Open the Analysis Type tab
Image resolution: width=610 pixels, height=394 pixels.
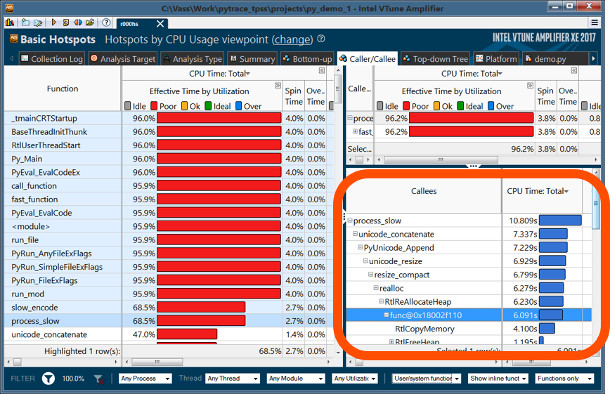tap(193, 59)
